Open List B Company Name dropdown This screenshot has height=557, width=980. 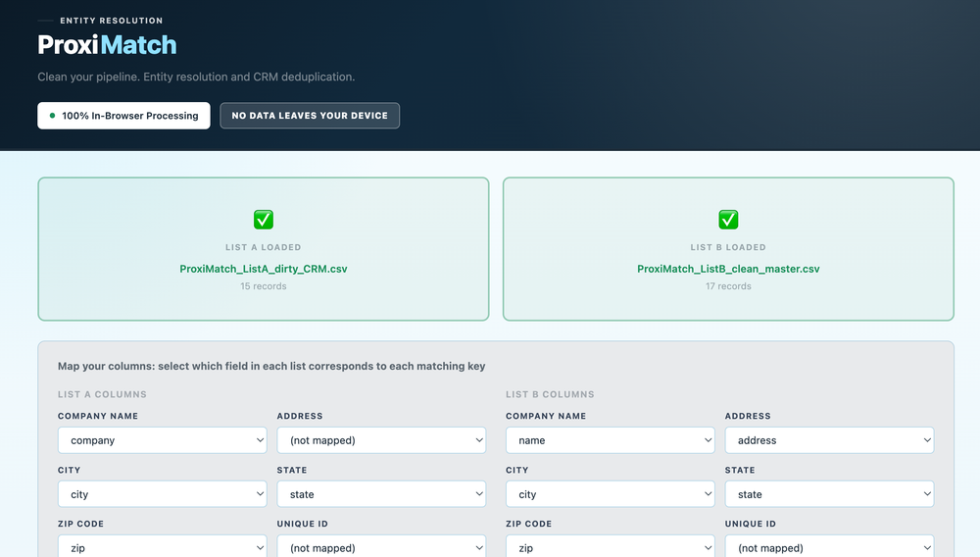pyautogui.click(x=610, y=440)
